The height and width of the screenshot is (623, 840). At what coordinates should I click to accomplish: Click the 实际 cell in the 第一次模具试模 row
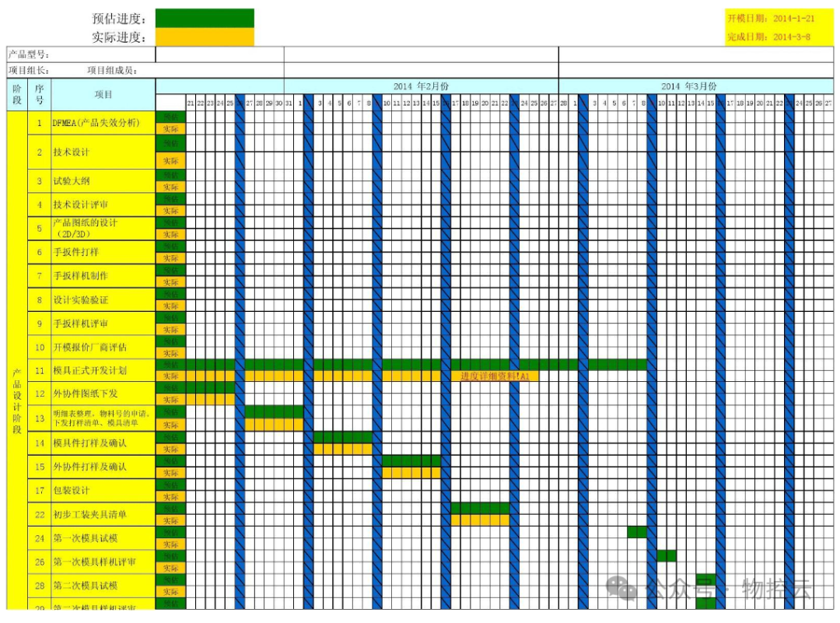click(x=171, y=544)
